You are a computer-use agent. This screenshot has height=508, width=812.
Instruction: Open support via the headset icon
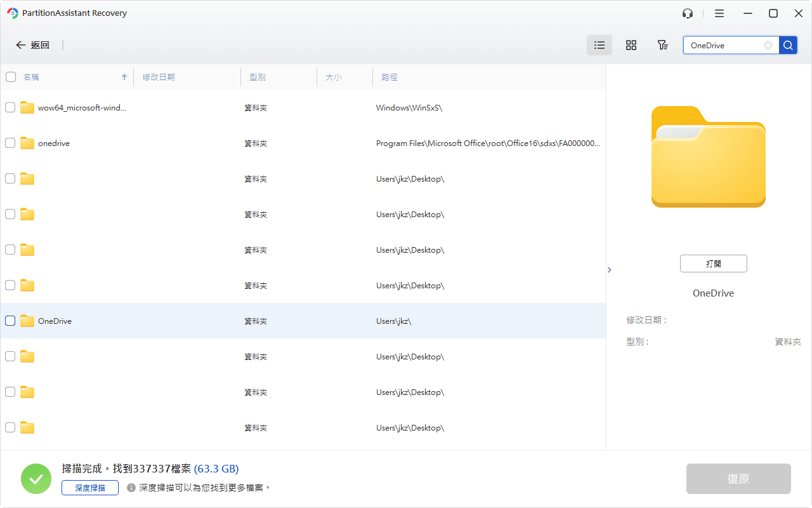pos(688,13)
